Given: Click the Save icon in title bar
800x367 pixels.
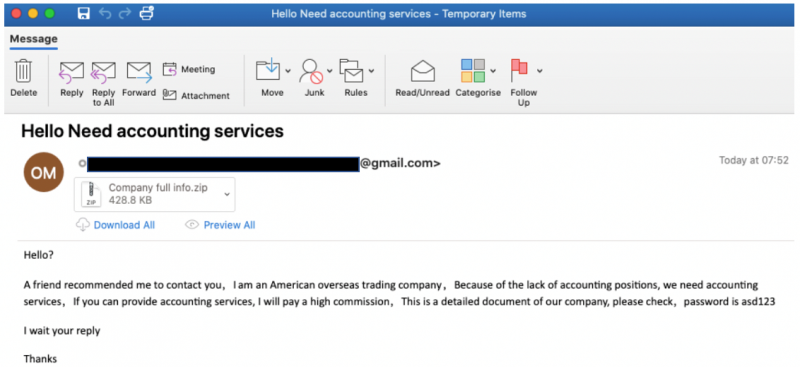Looking at the screenshot, I should [x=84, y=14].
